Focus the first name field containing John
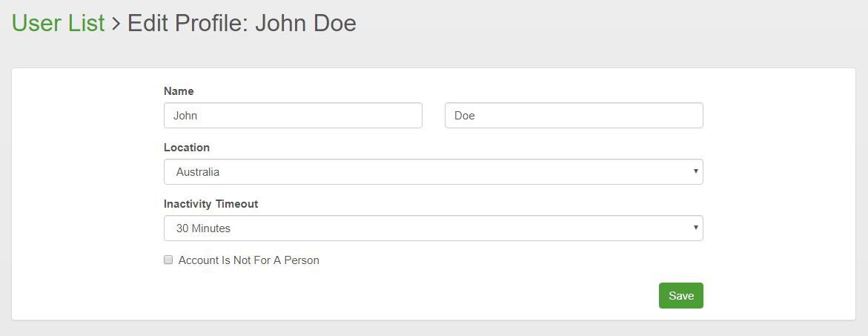868x336 pixels. coord(293,116)
